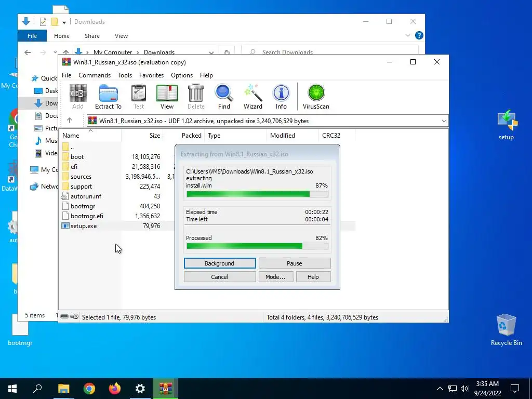Open the Options menu

click(182, 75)
